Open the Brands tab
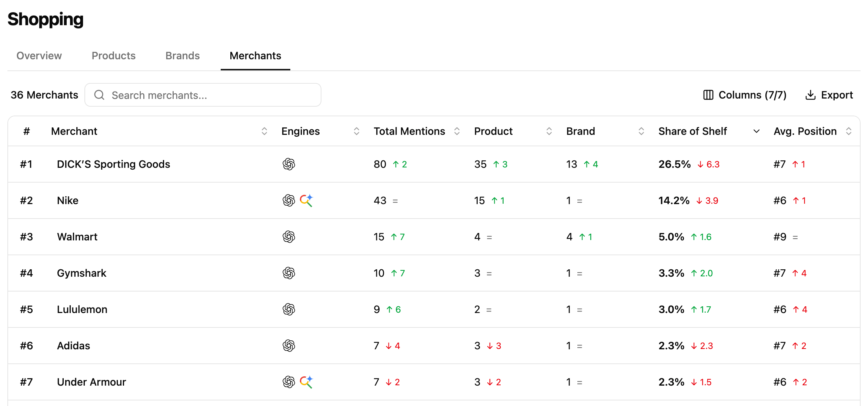The height and width of the screenshot is (406, 868). tap(183, 56)
